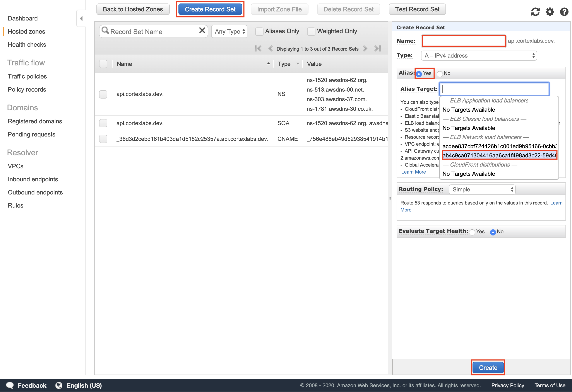The height and width of the screenshot is (392, 572).
Task: Enable the Aliases Only checkbox
Action: coord(259,31)
